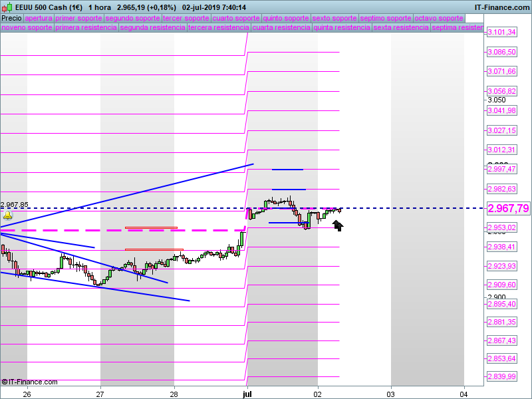532x399 pixels.
Task: Click price level label 2.923,93
Action: (x=501, y=266)
